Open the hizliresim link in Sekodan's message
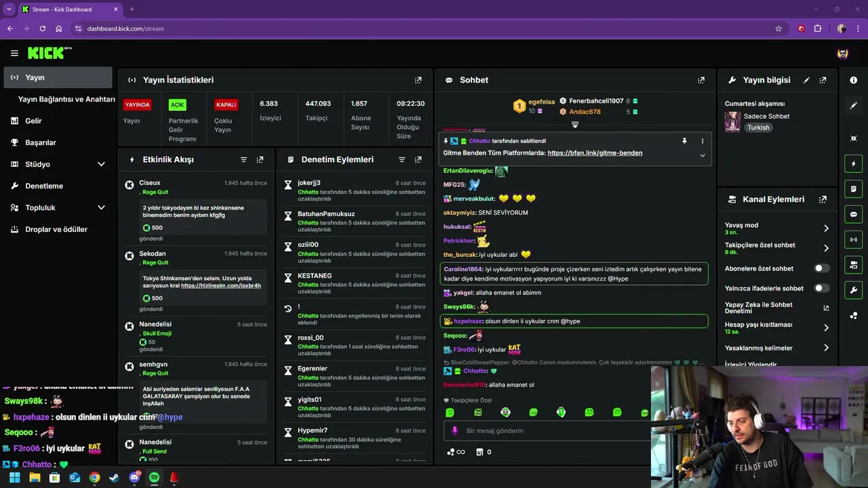The height and width of the screenshot is (488, 868). point(221,286)
